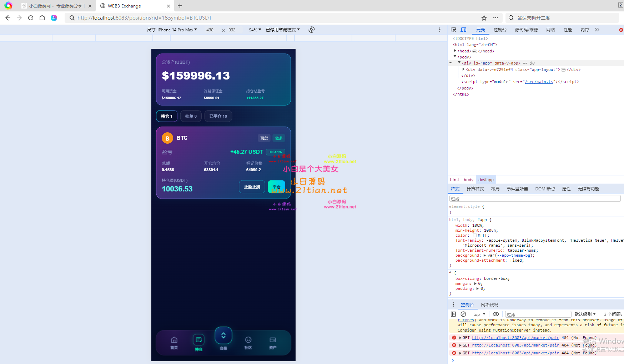Open console drawer three-dot menu
624x364 pixels.
453,304
